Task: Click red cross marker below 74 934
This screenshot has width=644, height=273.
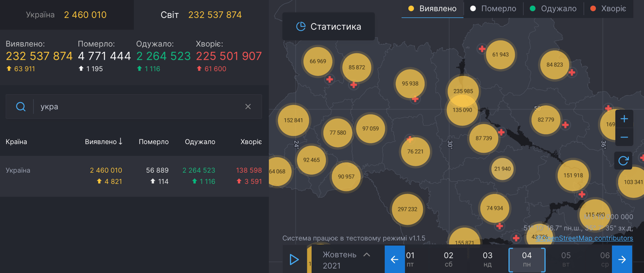Action: [499, 226]
